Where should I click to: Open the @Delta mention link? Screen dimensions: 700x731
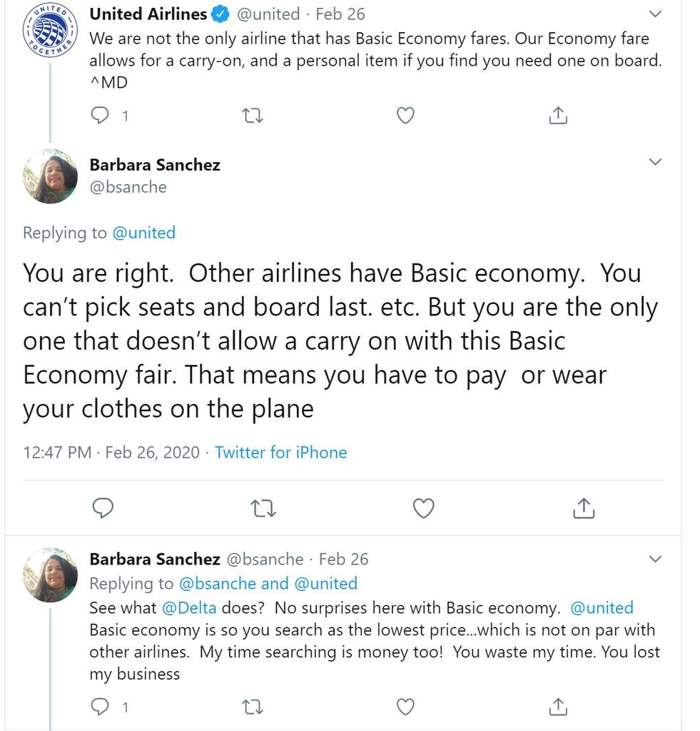click(x=189, y=608)
